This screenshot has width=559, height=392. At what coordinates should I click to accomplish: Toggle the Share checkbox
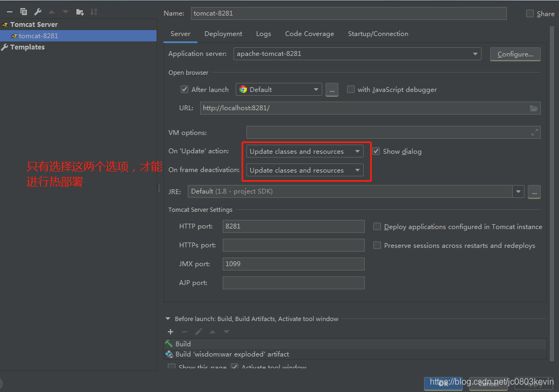click(x=530, y=13)
